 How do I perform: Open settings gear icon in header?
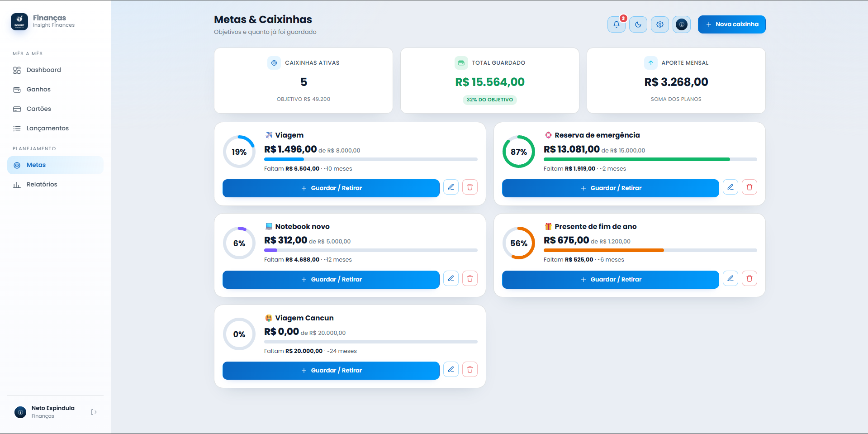click(x=659, y=24)
